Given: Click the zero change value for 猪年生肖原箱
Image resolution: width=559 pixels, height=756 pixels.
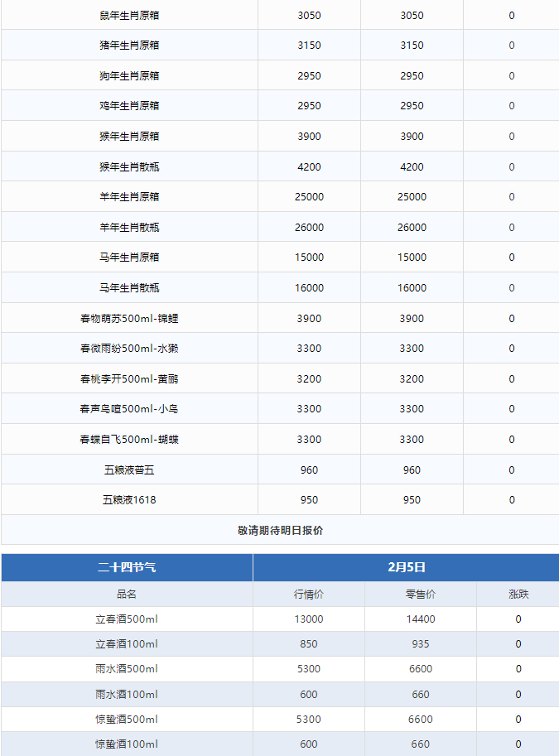Looking at the screenshot, I should coord(512,46).
